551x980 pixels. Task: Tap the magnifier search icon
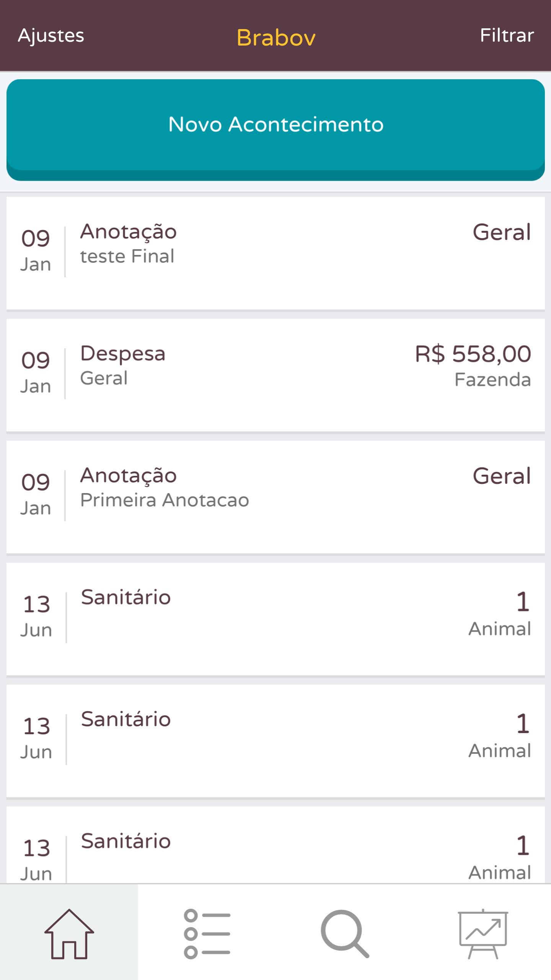[344, 933]
